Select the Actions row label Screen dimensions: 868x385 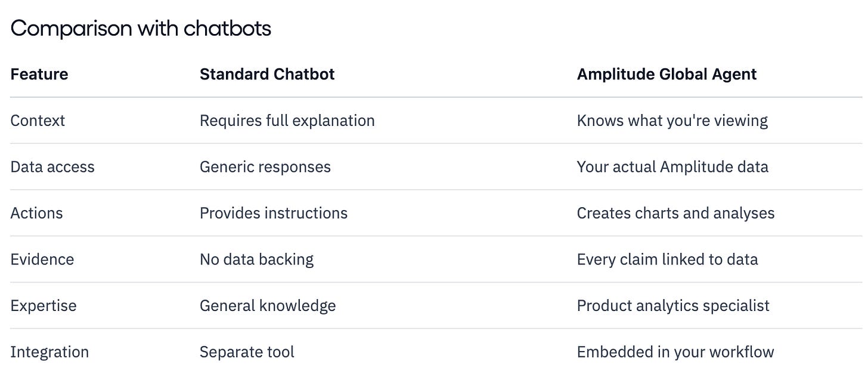coord(36,213)
